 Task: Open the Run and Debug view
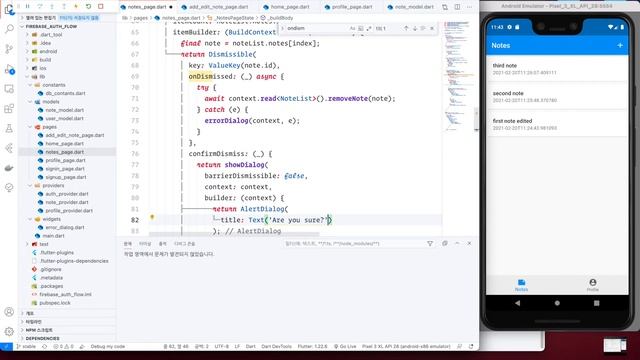(9, 69)
